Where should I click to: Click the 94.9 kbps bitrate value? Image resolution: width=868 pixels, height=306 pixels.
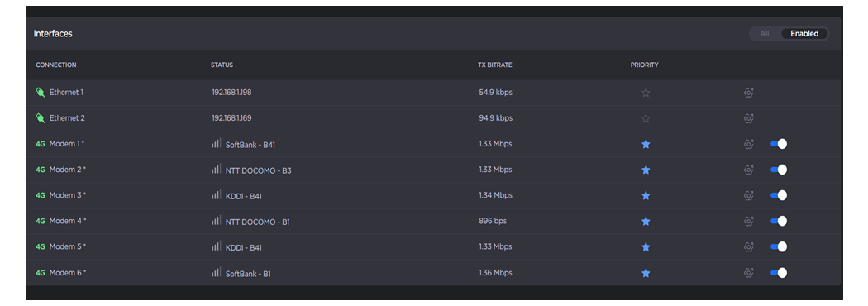click(x=495, y=118)
